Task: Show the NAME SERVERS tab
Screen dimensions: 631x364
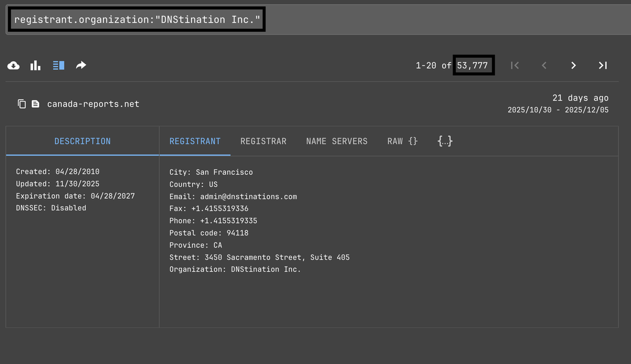Action: (337, 141)
